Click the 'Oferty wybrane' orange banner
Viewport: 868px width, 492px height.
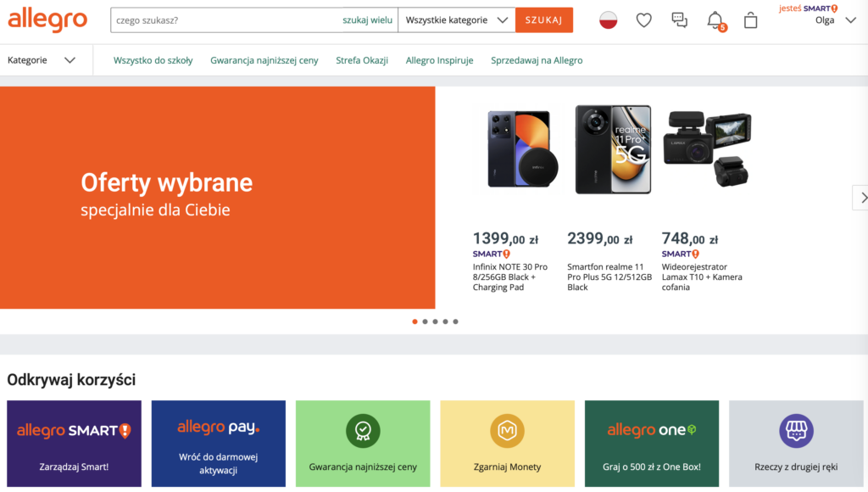pos(218,198)
